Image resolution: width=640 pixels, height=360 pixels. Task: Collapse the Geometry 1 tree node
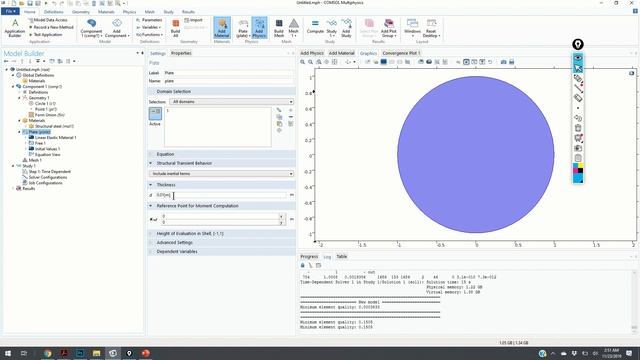point(19,98)
